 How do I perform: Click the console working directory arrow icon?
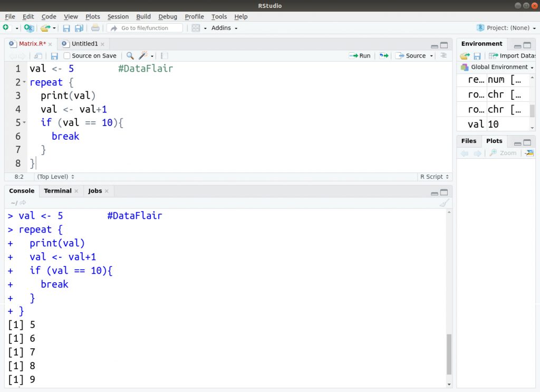click(23, 203)
